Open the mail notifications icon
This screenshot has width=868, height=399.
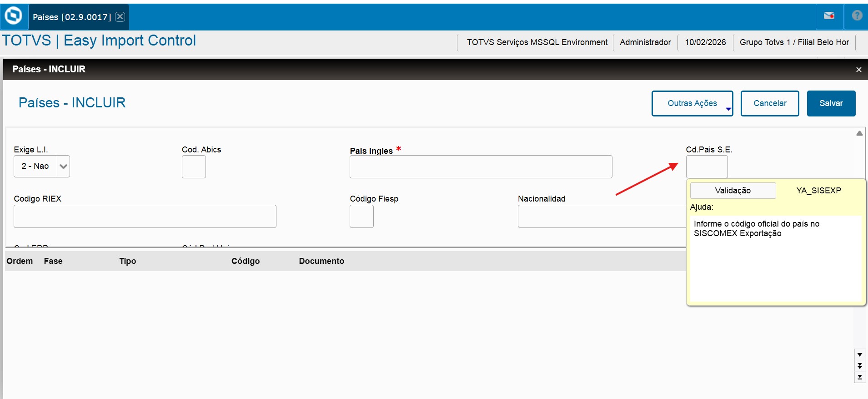point(829,16)
